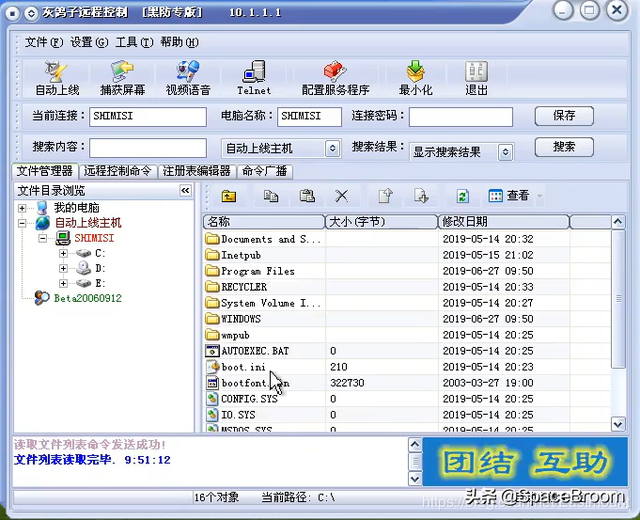Select 我的电脑 computer icon in tree

point(42,208)
